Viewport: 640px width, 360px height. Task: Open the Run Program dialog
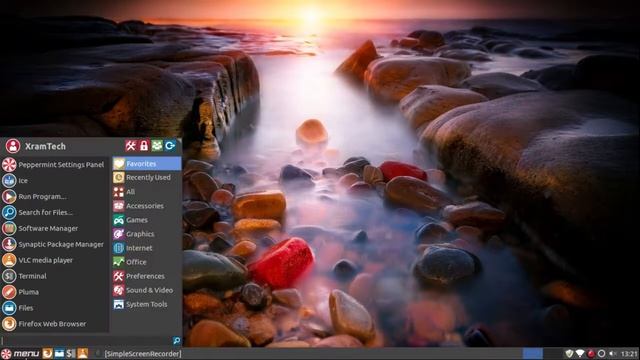click(54, 196)
